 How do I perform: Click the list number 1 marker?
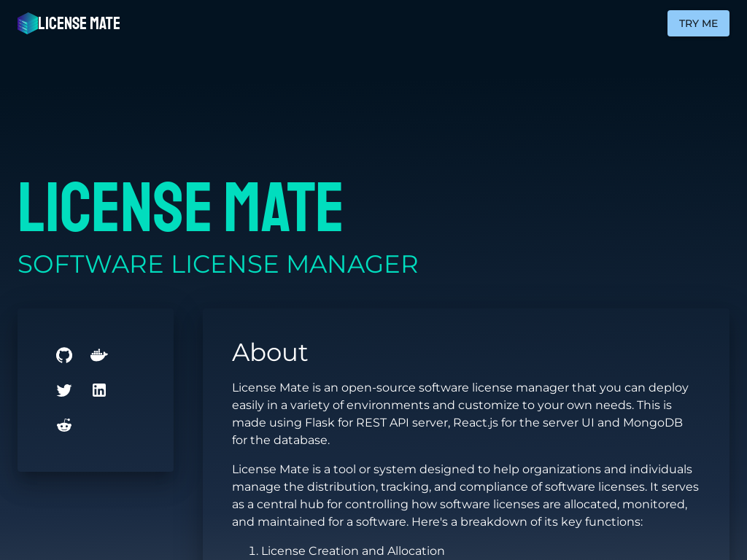(252, 551)
